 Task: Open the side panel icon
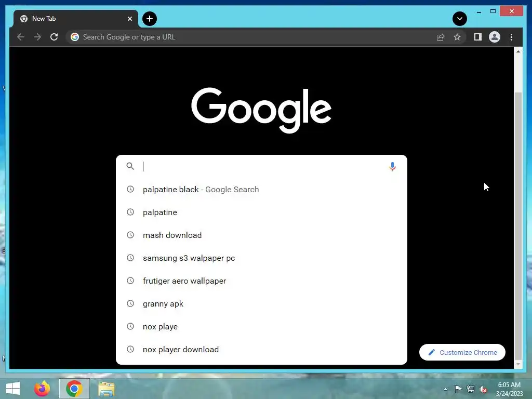(x=478, y=37)
